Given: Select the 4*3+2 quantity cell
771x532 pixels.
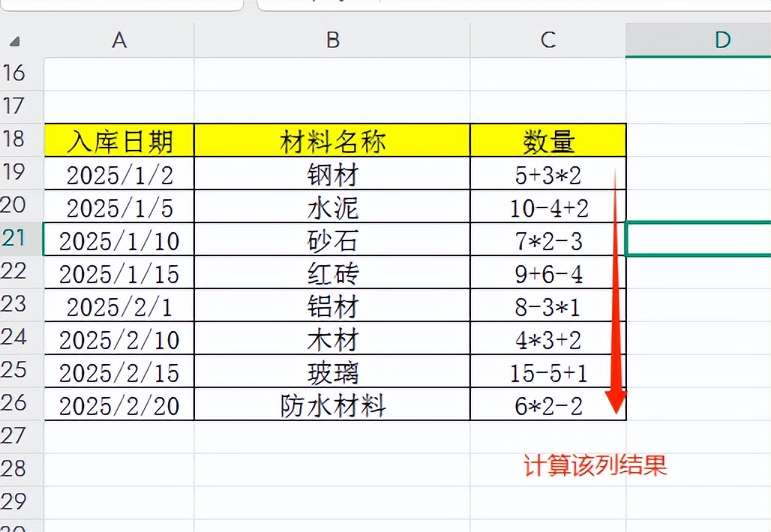Looking at the screenshot, I should click(547, 337).
